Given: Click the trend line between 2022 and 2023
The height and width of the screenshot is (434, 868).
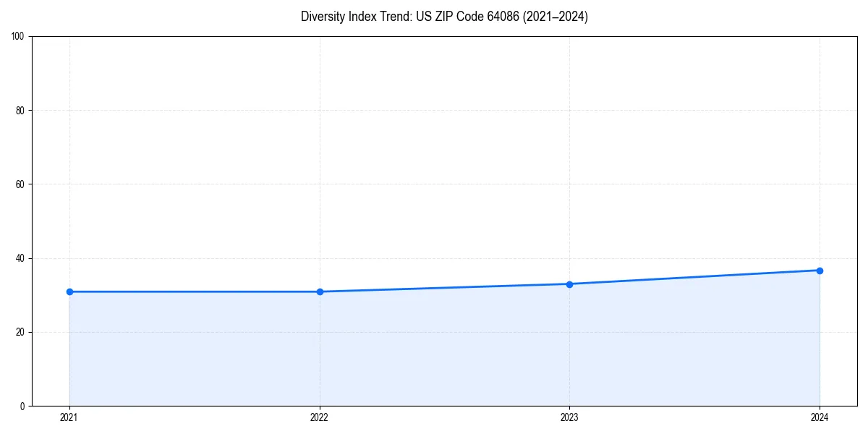Looking at the screenshot, I should tap(444, 288).
